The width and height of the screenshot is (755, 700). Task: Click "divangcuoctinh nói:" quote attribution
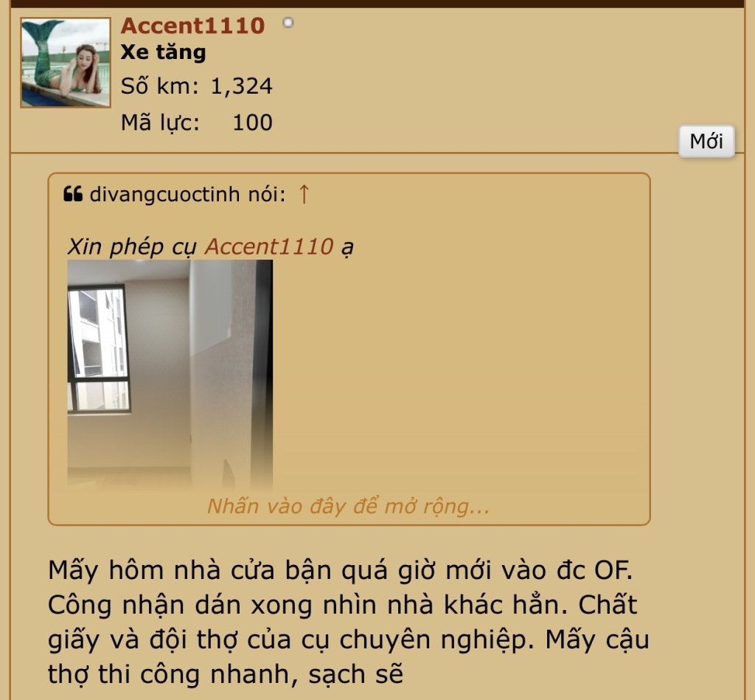(188, 194)
